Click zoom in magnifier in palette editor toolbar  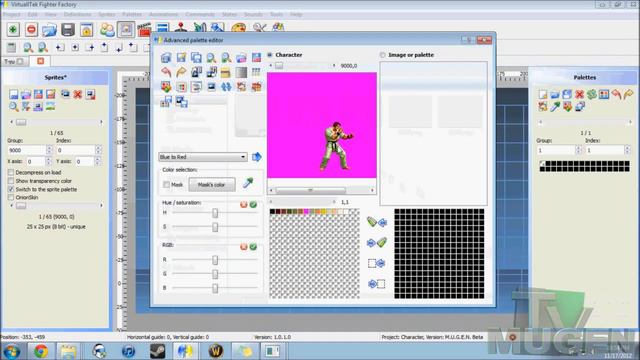(211, 58)
